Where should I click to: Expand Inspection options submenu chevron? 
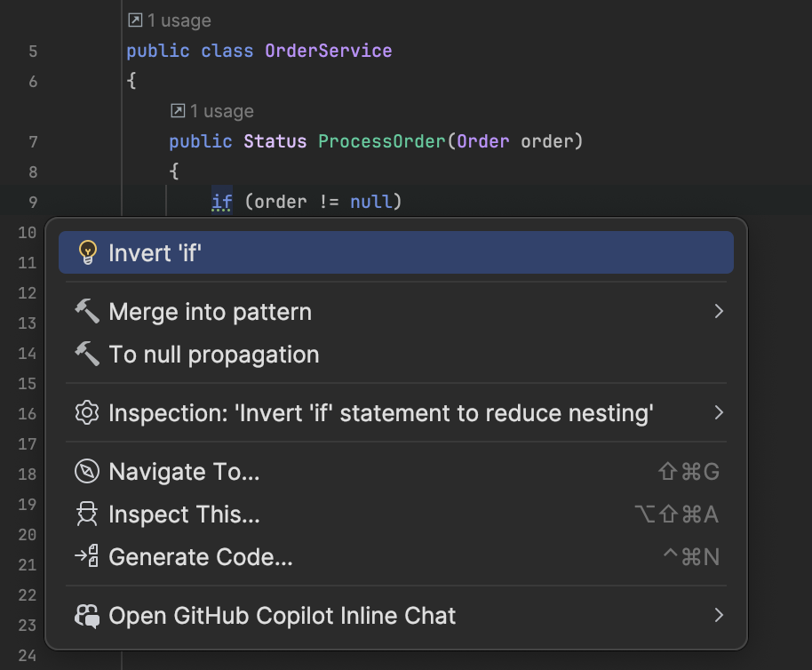click(718, 413)
